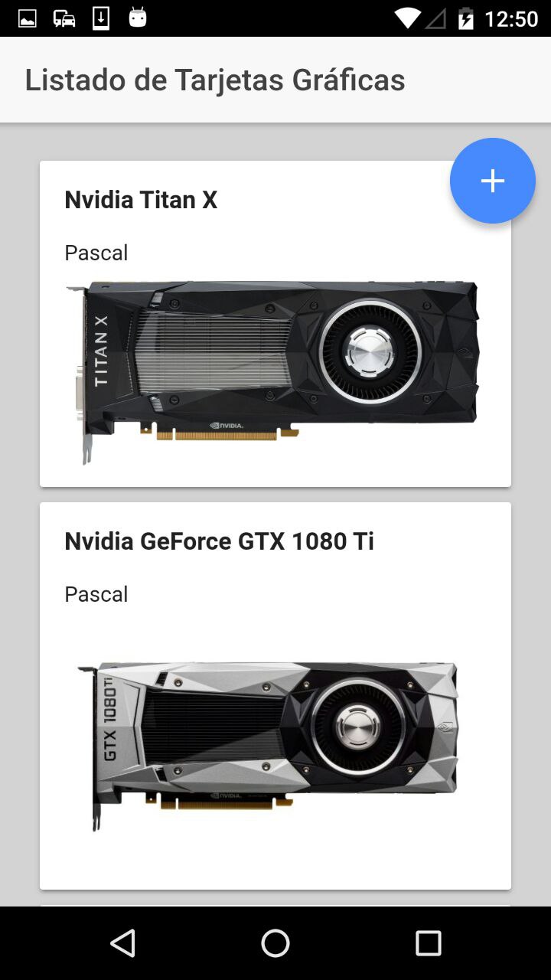Tap the Android debug robot status icon
The width and height of the screenshot is (551, 980).
[x=138, y=17]
